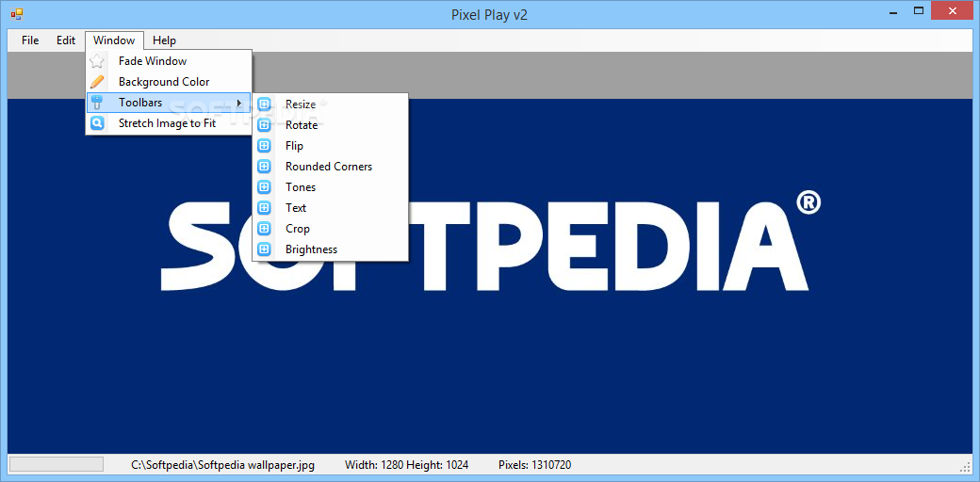
Task: Click the Width: 1280 Height: 1024 status text
Action: click(406, 464)
